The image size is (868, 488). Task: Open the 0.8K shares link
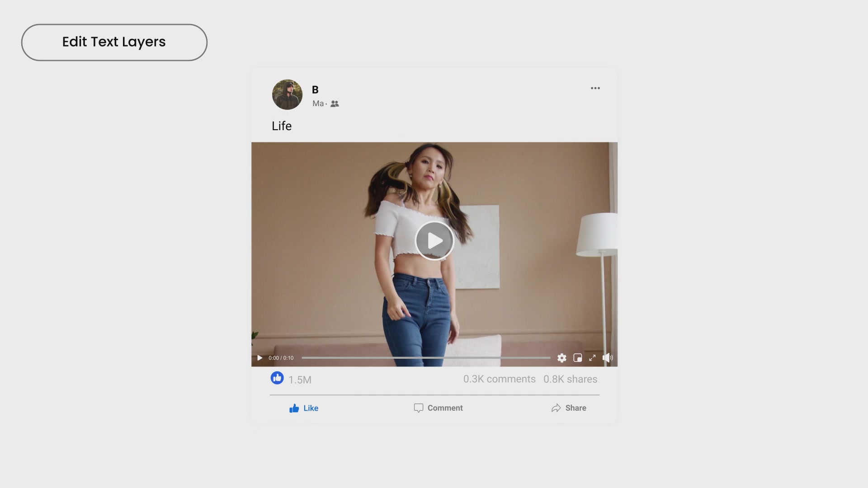coord(570,379)
